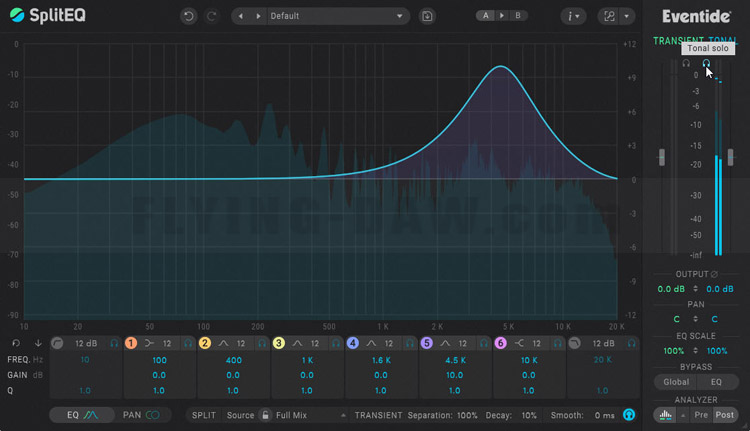Open the info menu
This screenshot has height=431, width=750.
[x=573, y=16]
